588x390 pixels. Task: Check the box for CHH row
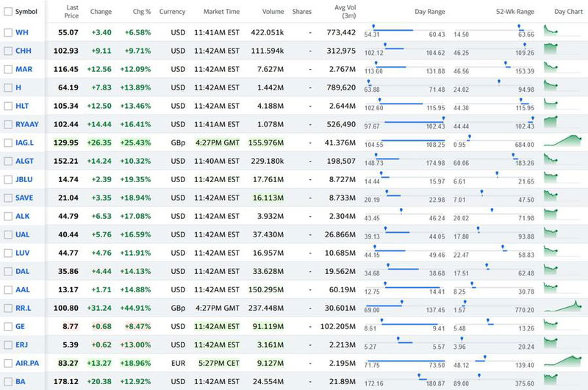pyautogui.click(x=8, y=51)
